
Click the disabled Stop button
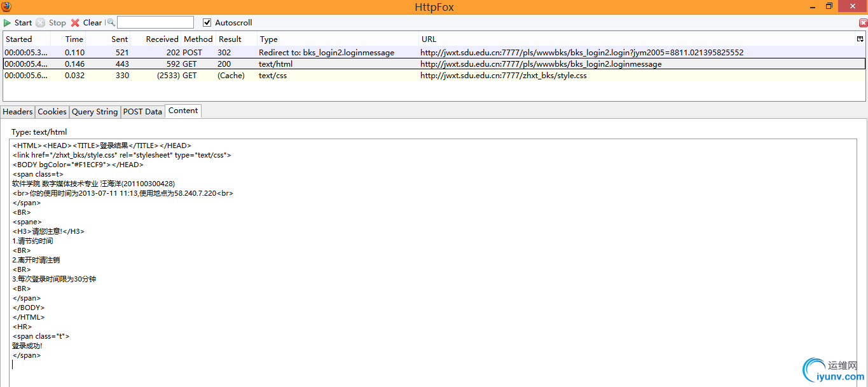pos(51,22)
